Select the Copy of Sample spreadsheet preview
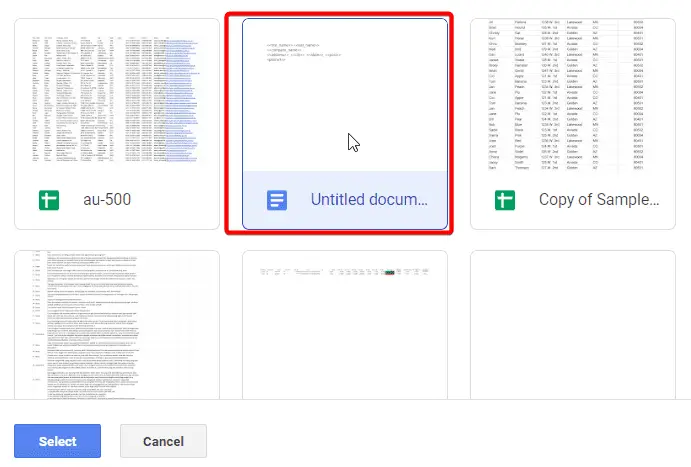 (573, 95)
